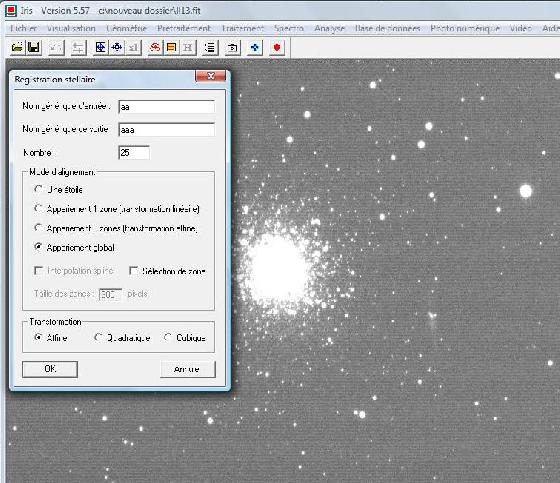The image size is (560, 483).
Task: Select the Cubique transformation radio button
Action: pyautogui.click(x=167, y=338)
